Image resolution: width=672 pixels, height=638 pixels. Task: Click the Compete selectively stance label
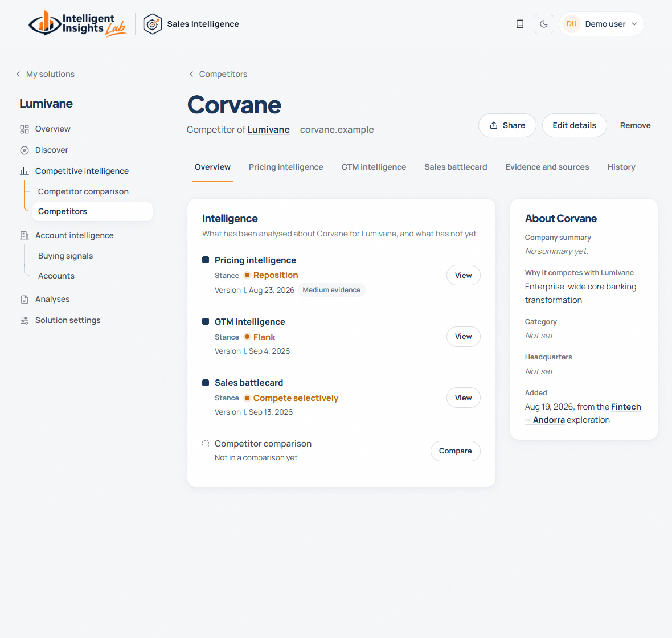[296, 398]
